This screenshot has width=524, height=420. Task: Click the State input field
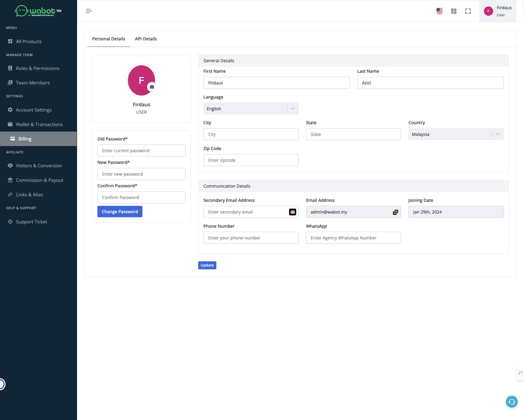353,134
